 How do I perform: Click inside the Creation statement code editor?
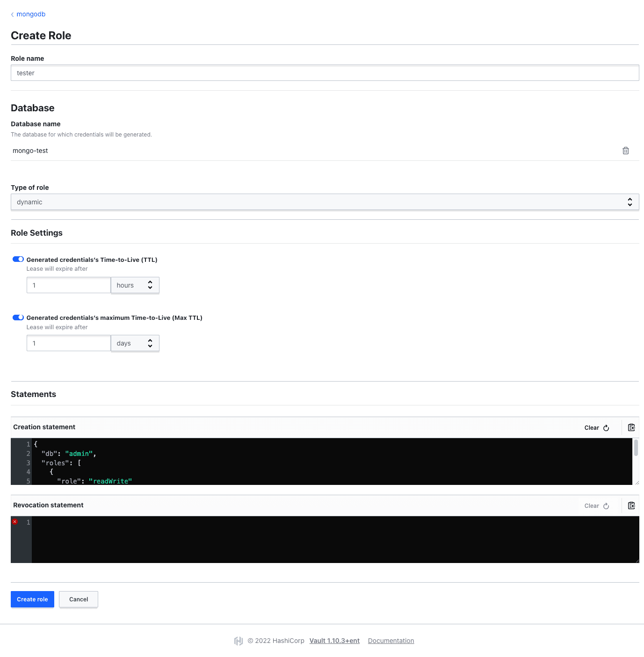pyautogui.click(x=332, y=462)
